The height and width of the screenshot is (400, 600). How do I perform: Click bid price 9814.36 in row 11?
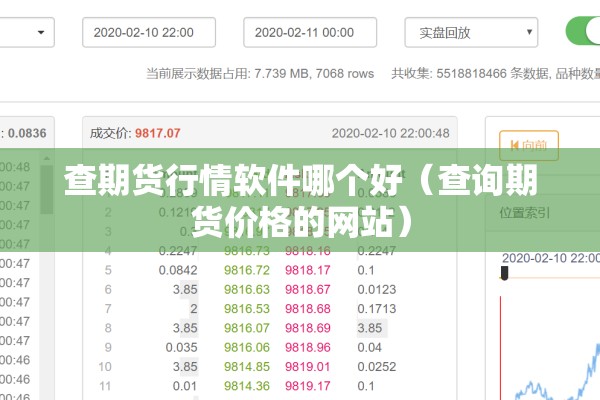[246, 386]
